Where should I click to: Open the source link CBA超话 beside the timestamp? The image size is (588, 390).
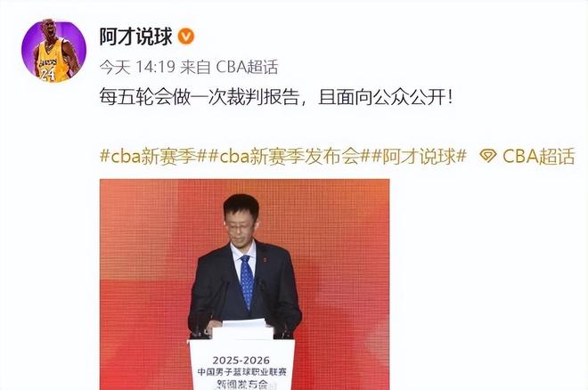[x=247, y=67]
